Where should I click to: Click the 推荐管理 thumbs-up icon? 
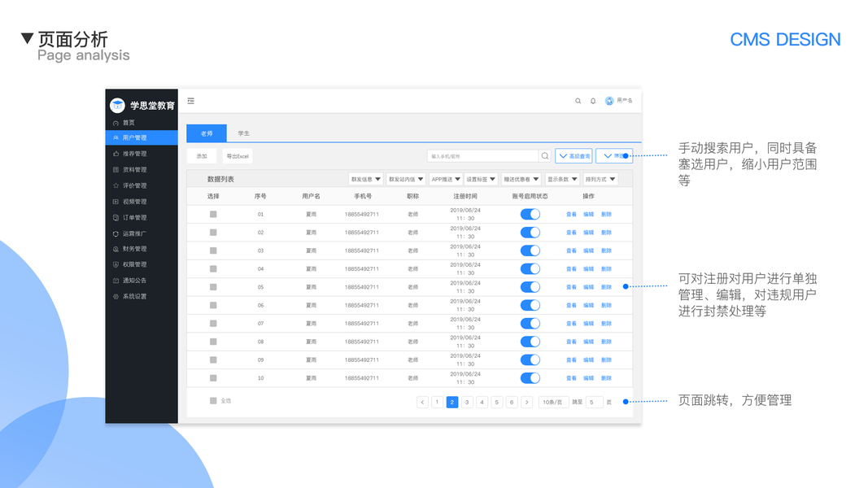coord(116,154)
